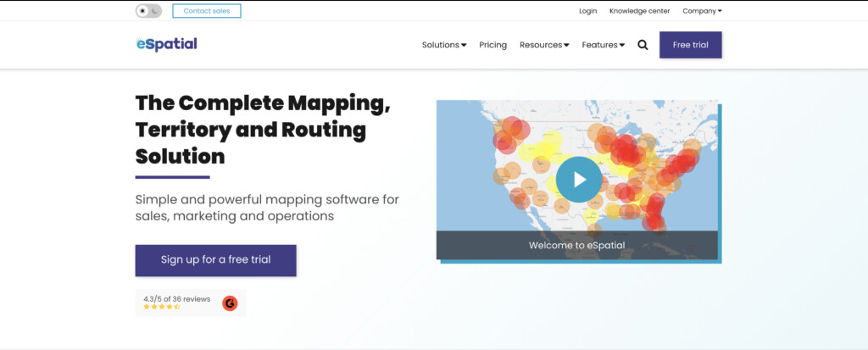Open the Login link

point(588,11)
